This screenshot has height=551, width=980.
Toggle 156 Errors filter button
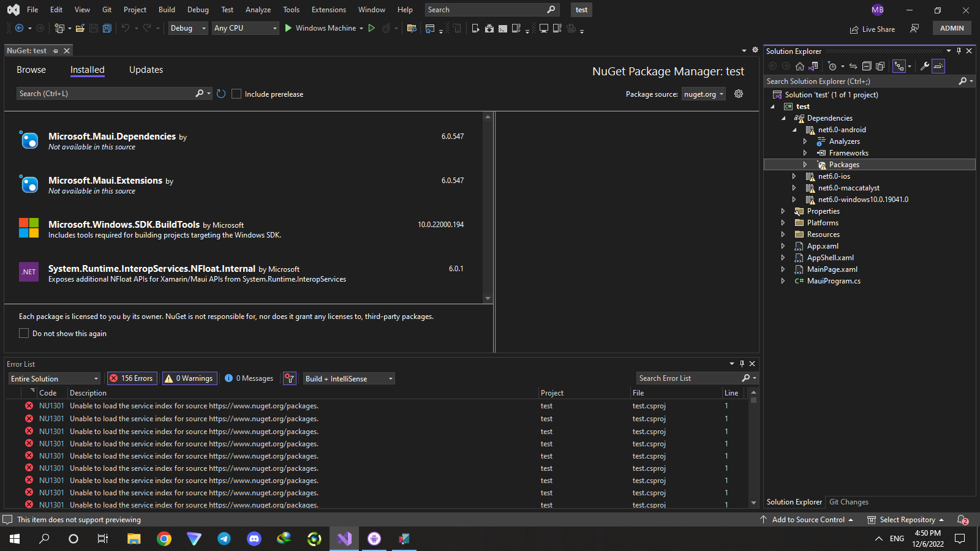pyautogui.click(x=132, y=378)
